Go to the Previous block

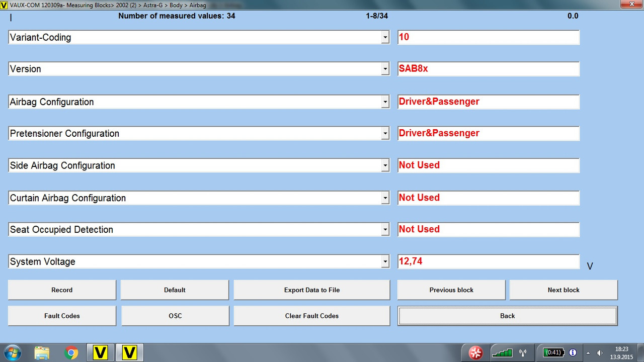click(451, 290)
